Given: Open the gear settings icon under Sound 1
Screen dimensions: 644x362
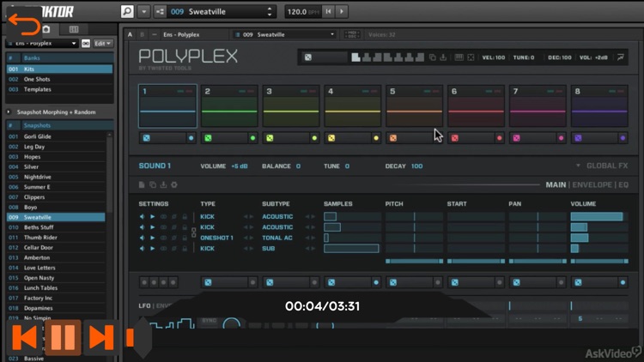Looking at the screenshot, I should coord(174,184).
